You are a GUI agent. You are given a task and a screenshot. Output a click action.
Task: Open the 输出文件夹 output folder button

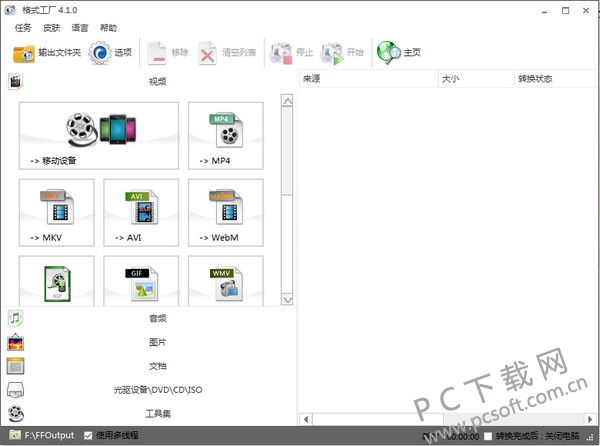pos(47,52)
